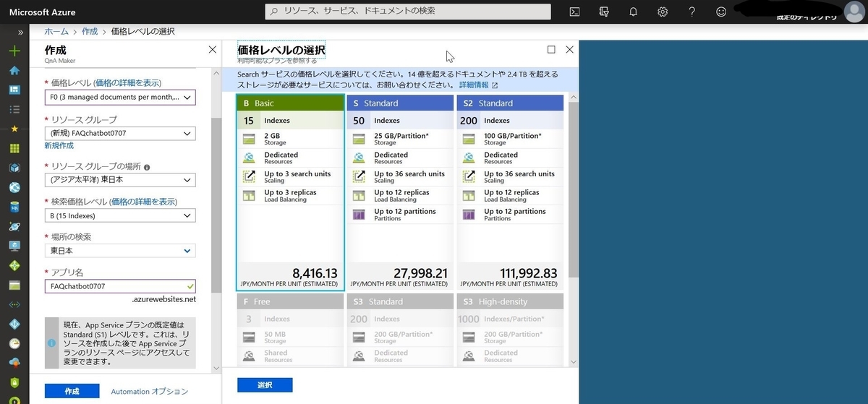The image size is (868, 404).
Task: Open the help question mark menu
Action: point(692,12)
